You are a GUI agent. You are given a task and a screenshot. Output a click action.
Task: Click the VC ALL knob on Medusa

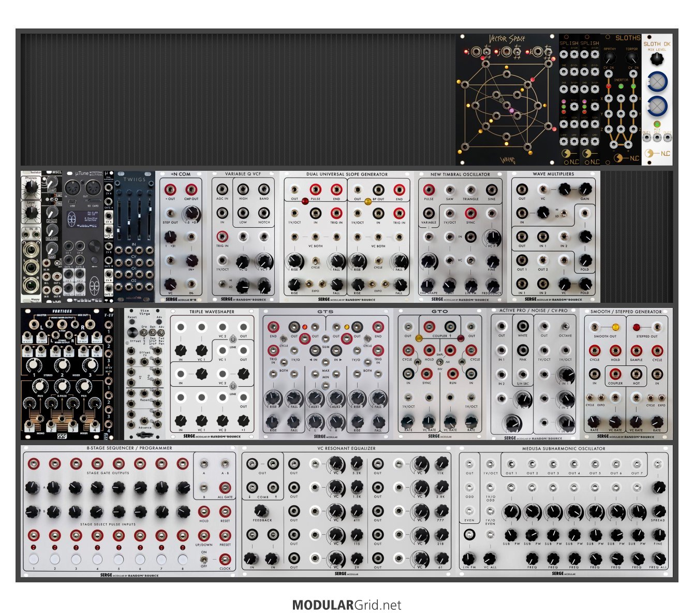coord(490,559)
